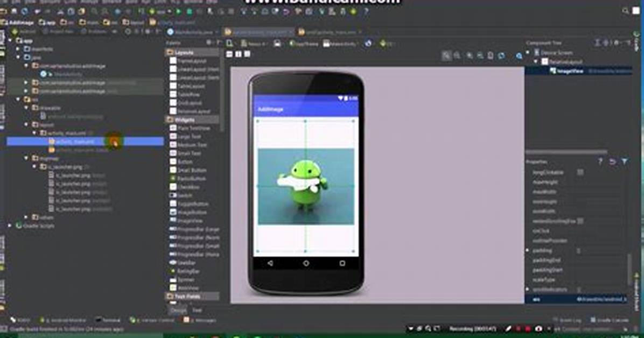Collapse the res folder
This screenshot has width=644, height=338.
(x=18, y=100)
